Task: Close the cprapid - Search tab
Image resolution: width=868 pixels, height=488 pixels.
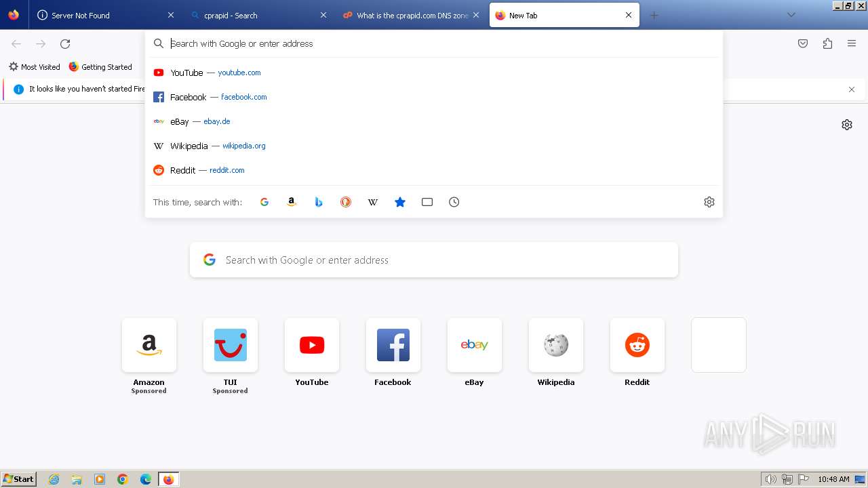Action: click(323, 15)
